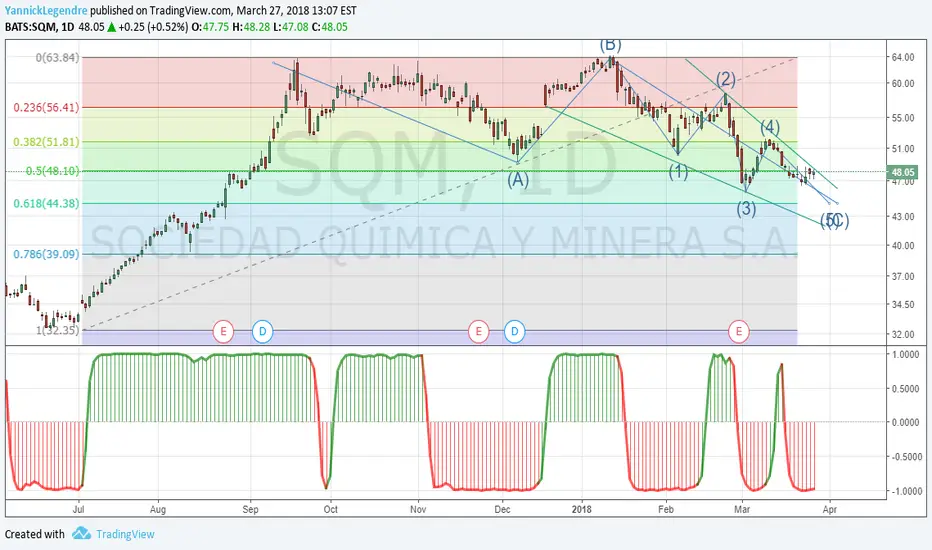Select the 0.786(39.09) Fibonacci level label
932x550 pixels.
[46, 254]
